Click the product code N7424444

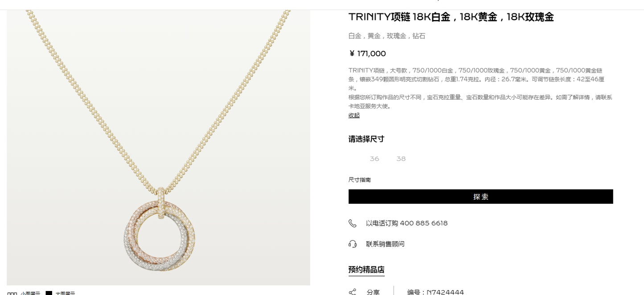click(x=435, y=292)
